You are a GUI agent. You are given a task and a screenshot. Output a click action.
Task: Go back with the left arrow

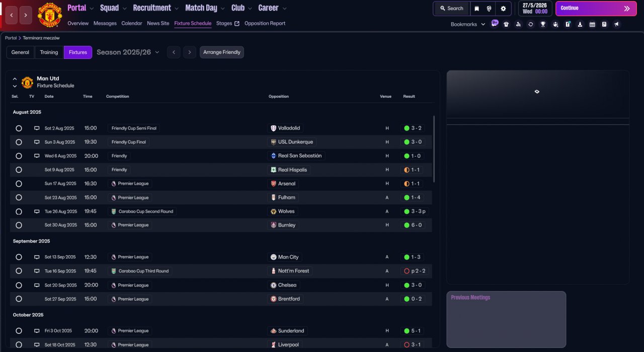pyautogui.click(x=12, y=15)
